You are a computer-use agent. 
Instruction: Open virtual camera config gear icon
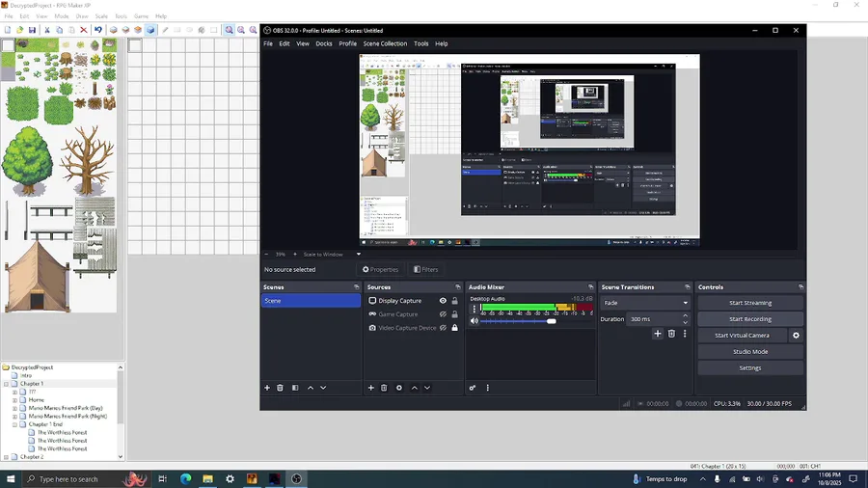point(796,336)
